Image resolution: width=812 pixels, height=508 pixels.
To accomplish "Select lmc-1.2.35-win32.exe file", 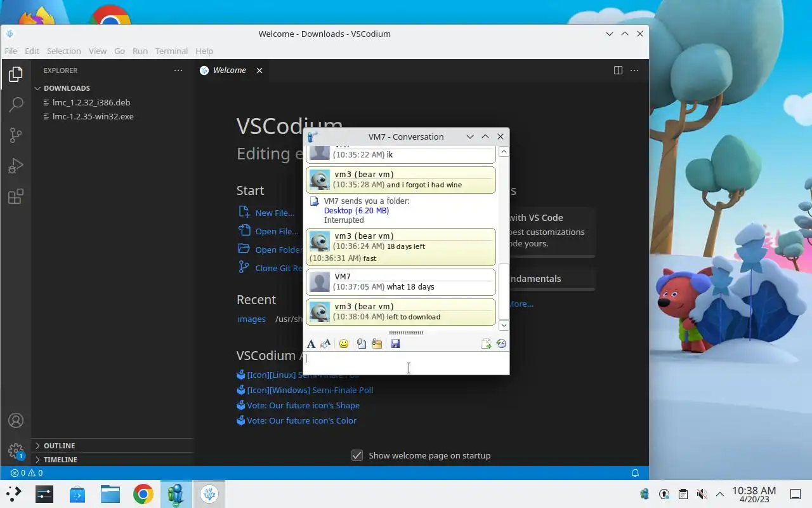I will click(x=93, y=116).
